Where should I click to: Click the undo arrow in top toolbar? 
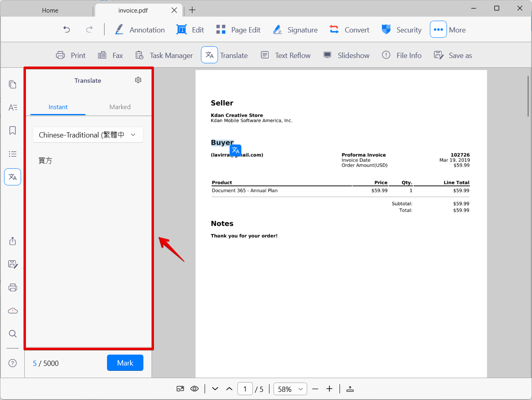click(67, 30)
